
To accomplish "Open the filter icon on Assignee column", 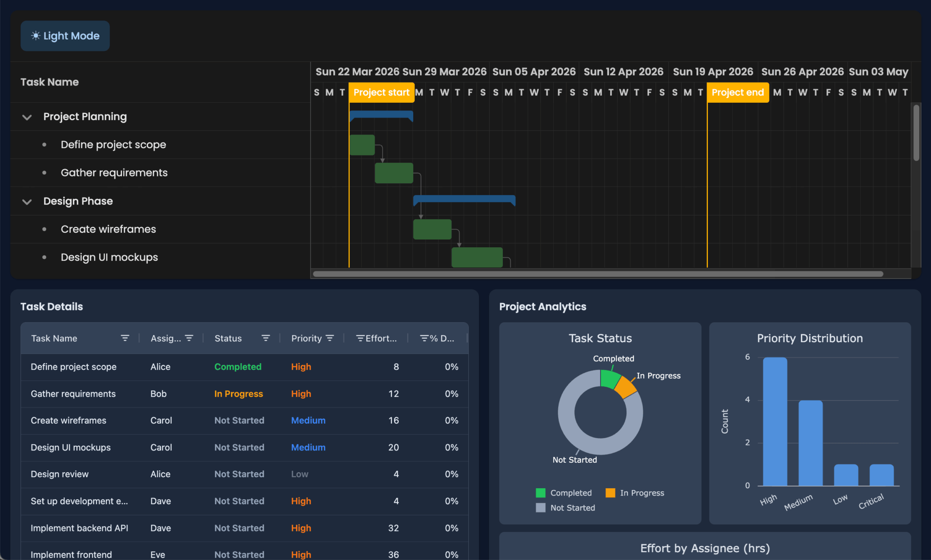I will (x=190, y=338).
